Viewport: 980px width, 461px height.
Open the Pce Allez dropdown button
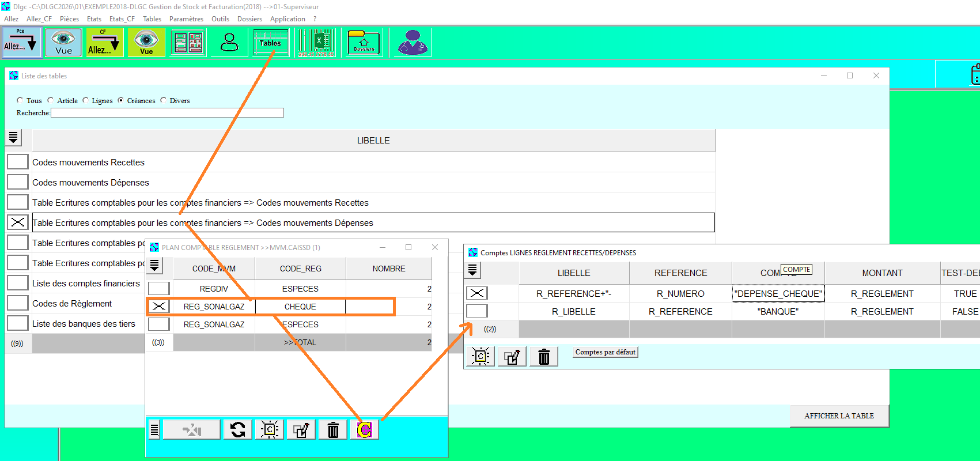[21, 43]
